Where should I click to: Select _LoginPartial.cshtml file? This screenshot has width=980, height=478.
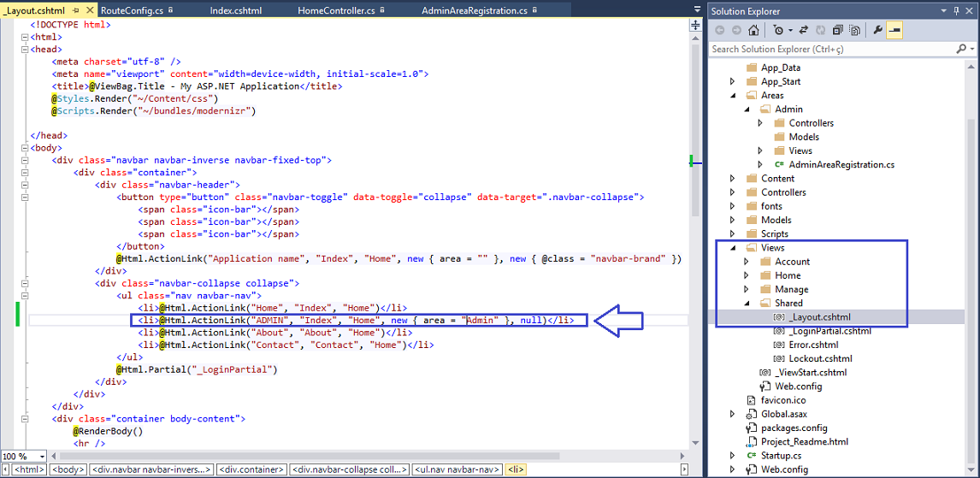pos(829,331)
